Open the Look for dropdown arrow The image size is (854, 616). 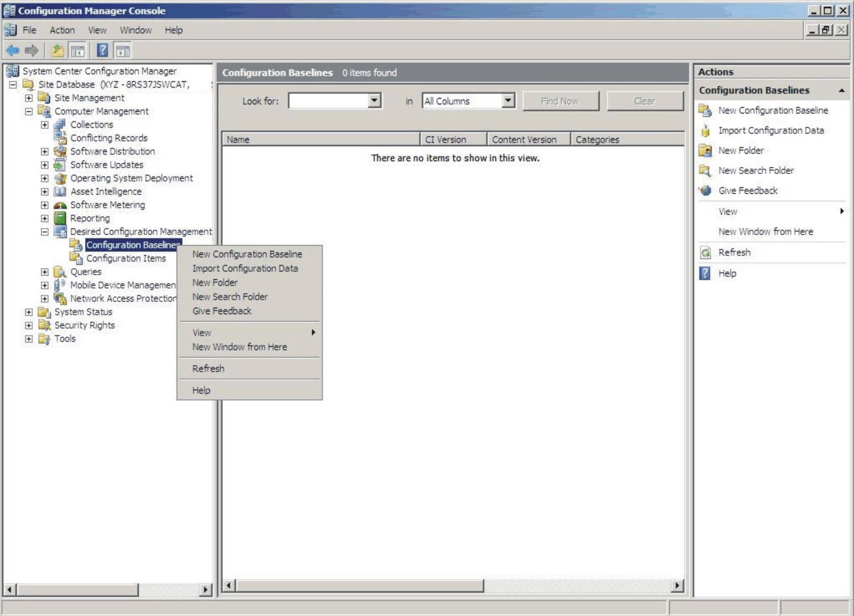pyautogui.click(x=374, y=101)
